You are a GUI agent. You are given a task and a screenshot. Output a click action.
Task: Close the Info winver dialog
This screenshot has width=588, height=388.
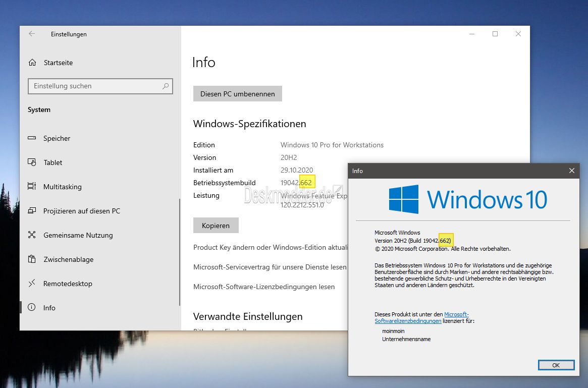coord(571,171)
